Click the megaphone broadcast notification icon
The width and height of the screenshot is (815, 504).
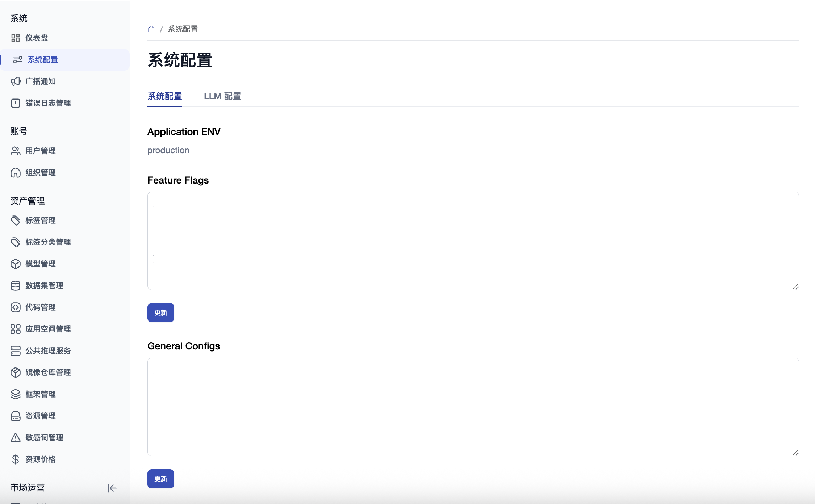coord(16,81)
